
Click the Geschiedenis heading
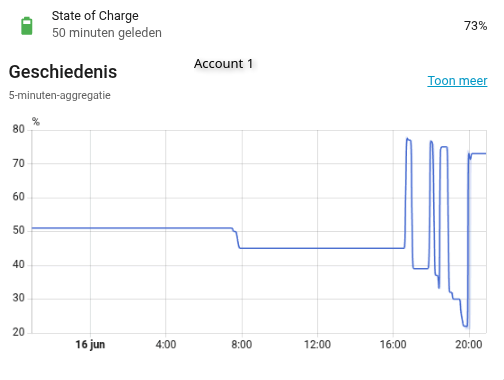pos(63,72)
